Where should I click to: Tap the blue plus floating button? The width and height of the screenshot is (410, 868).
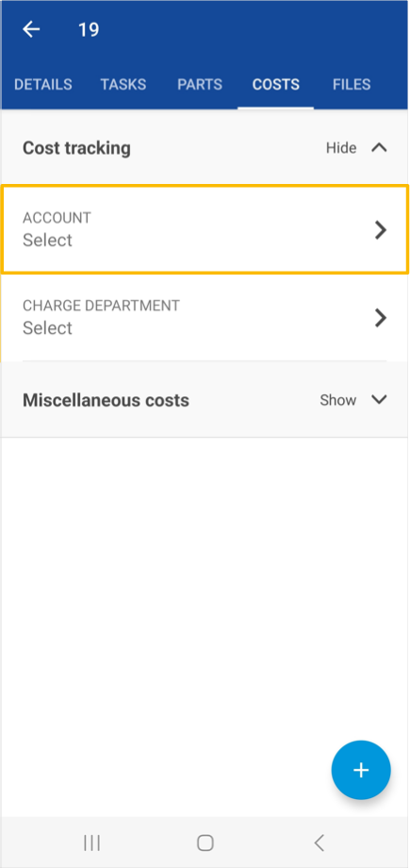click(361, 770)
